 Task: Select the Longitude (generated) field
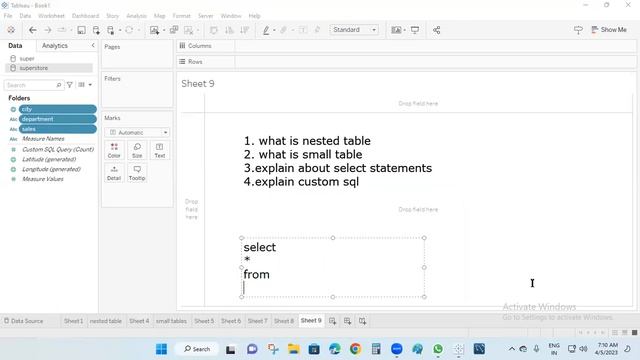point(51,169)
